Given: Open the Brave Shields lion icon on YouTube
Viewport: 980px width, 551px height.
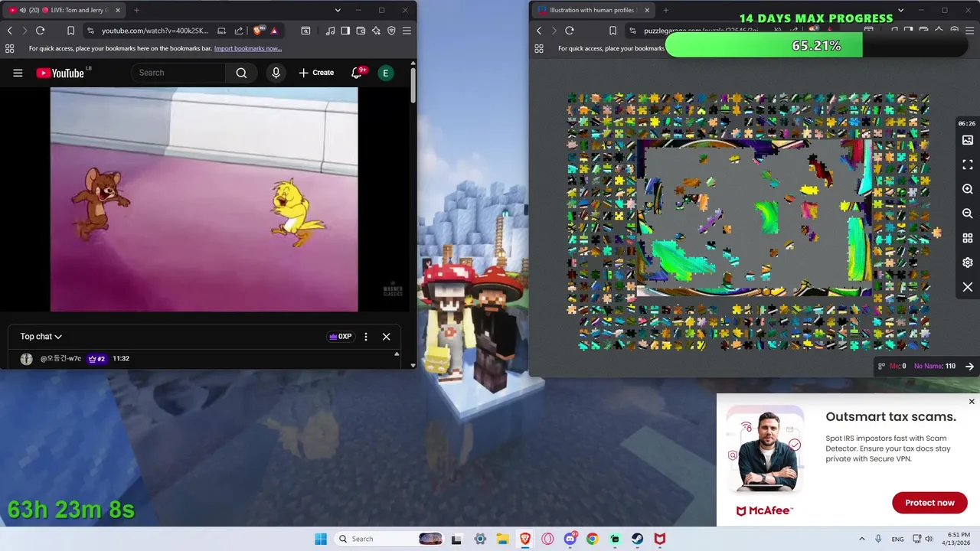Looking at the screenshot, I should click(258, 31).
